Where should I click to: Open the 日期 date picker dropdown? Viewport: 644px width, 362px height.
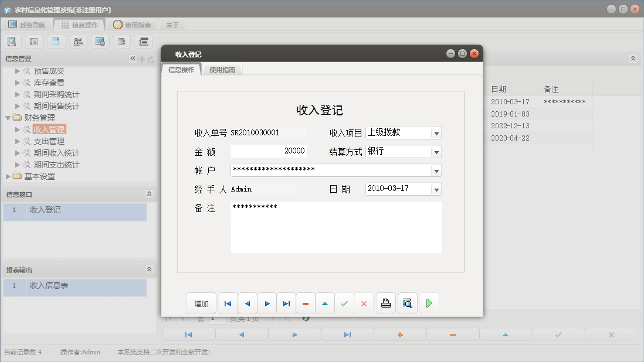pyautogui.click(x=436, y=189)
